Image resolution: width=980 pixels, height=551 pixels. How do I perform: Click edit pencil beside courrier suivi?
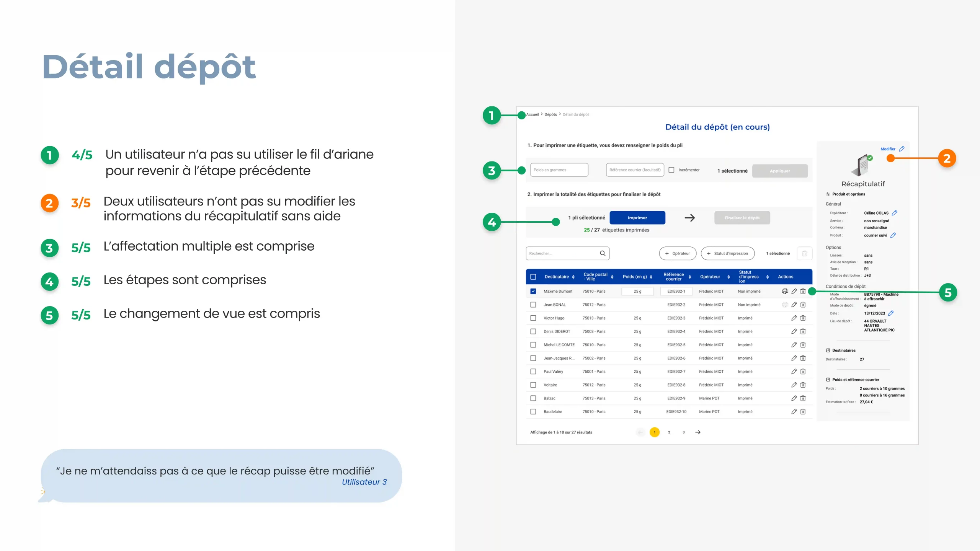pos(893,235)
